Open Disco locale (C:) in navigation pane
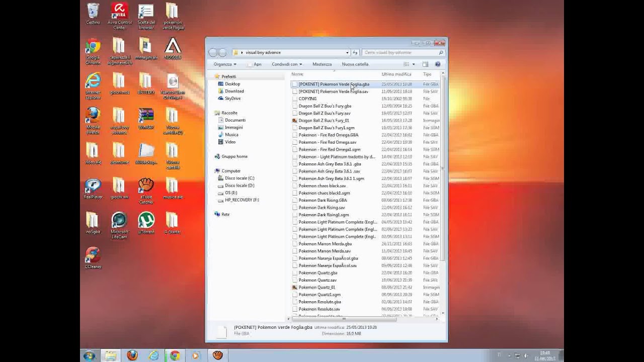The width and height of the screenshot is (644, 362). coord(239,178)
